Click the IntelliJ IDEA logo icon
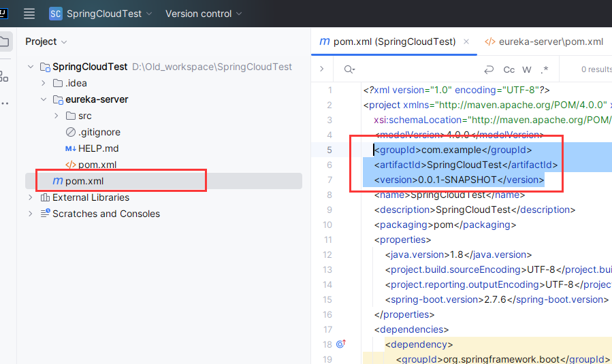The width and height of the screenshot is (612, 364). (x=3, y=13)
